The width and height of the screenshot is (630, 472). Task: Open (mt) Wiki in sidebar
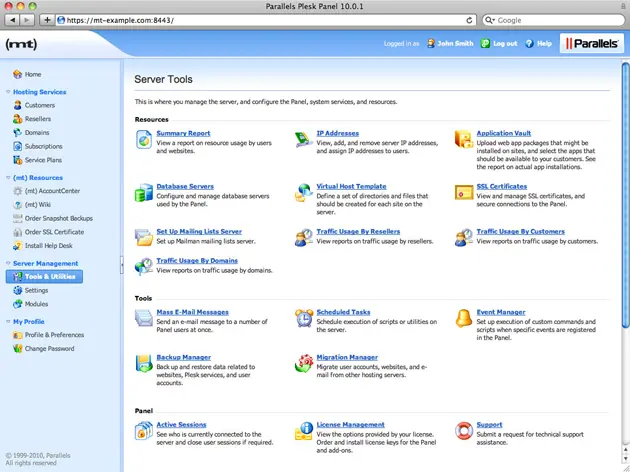[x=38, y=204]
